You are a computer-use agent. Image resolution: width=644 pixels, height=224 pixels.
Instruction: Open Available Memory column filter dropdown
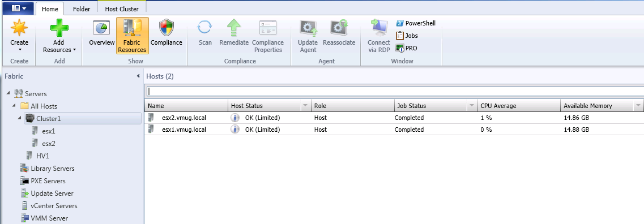coord(638,106)
